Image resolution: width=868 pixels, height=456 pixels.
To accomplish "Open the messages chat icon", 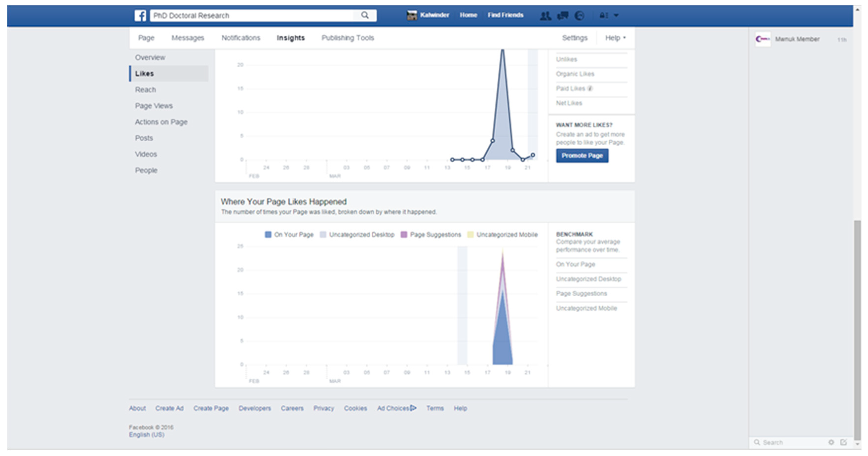I will 563,16.
